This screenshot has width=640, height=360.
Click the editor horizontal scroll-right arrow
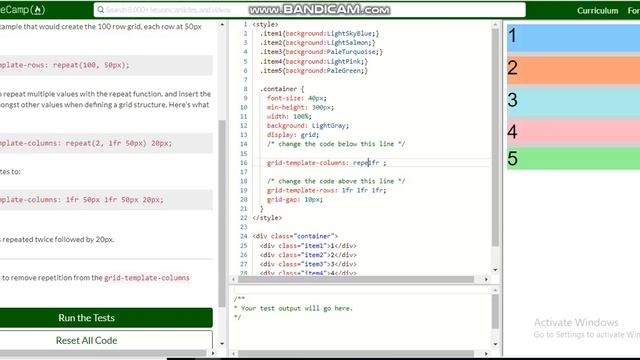point(486,280)
